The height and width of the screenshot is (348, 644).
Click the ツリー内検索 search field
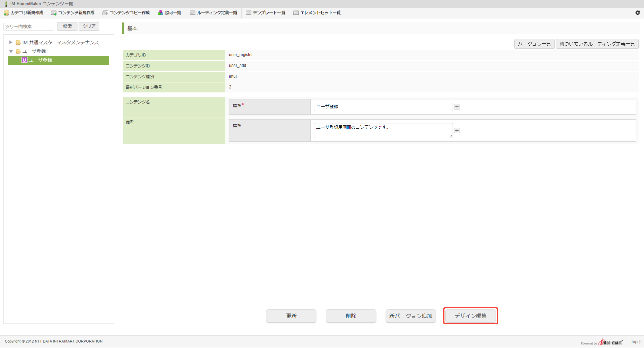(29, 26)
